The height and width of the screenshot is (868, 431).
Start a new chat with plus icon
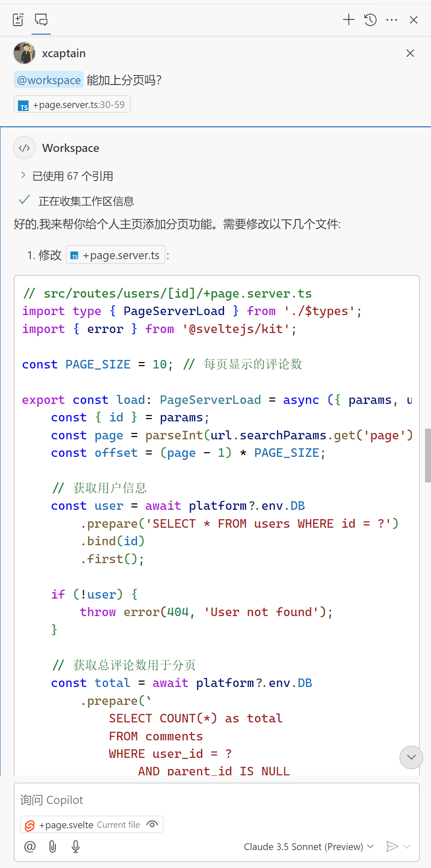pos(349,20)
